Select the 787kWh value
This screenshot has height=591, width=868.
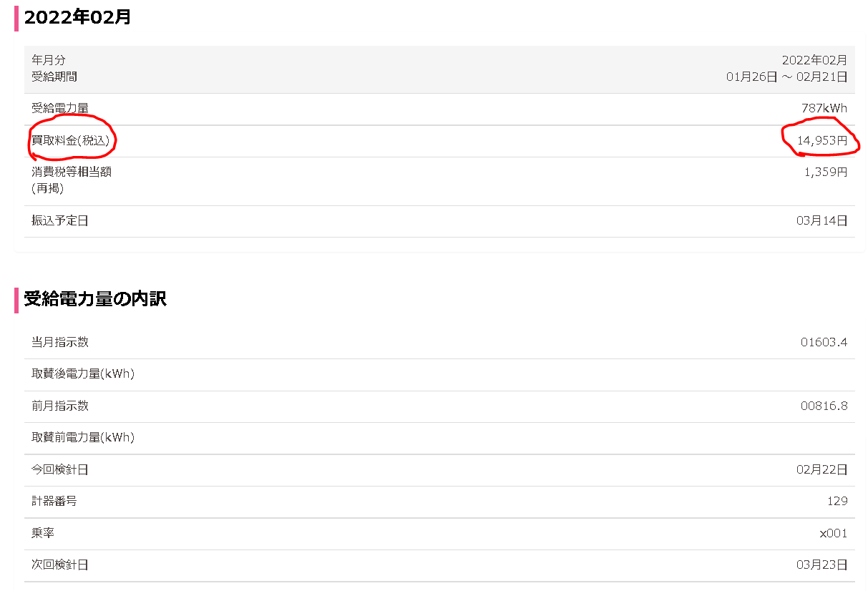click(x=824, y=109)
